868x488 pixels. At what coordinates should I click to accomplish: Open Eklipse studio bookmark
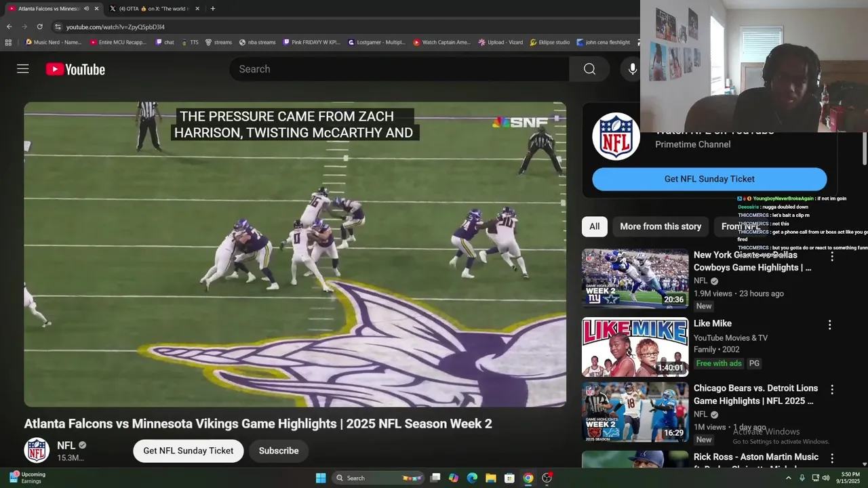coord(550,42)
